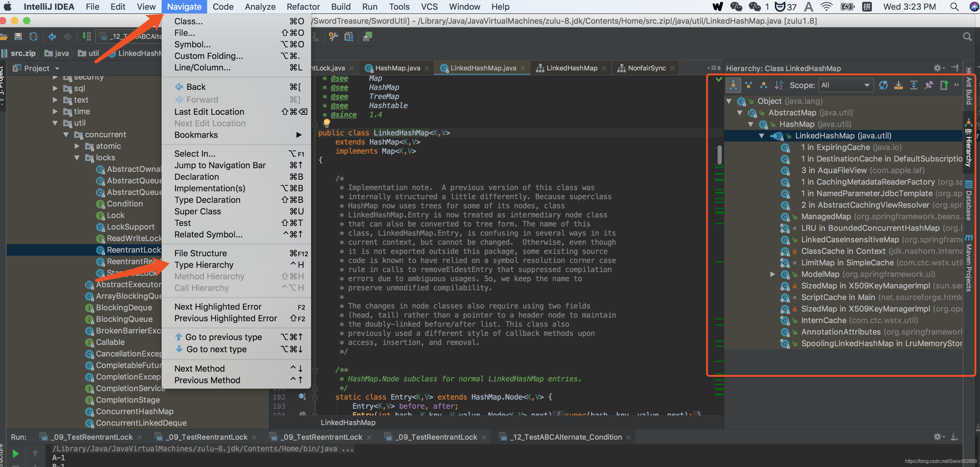Collapse the Object (java.lang) node

[x=729, y=101]
